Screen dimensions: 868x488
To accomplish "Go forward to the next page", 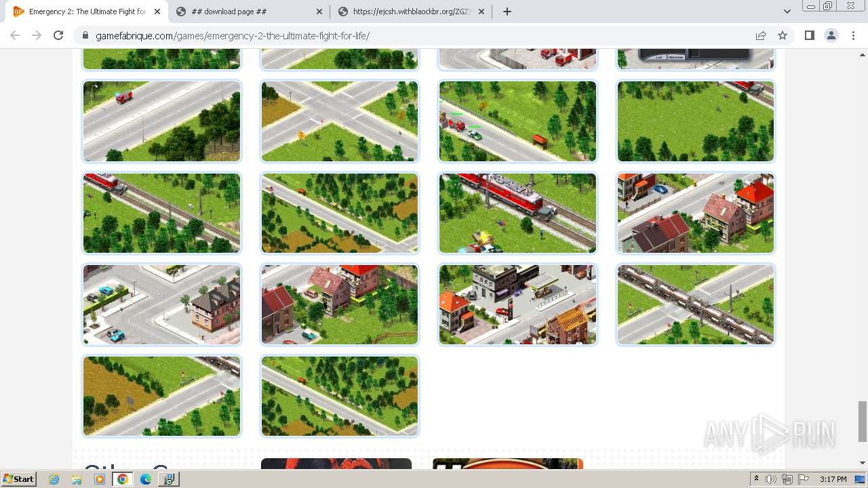I will pos(37,35).
